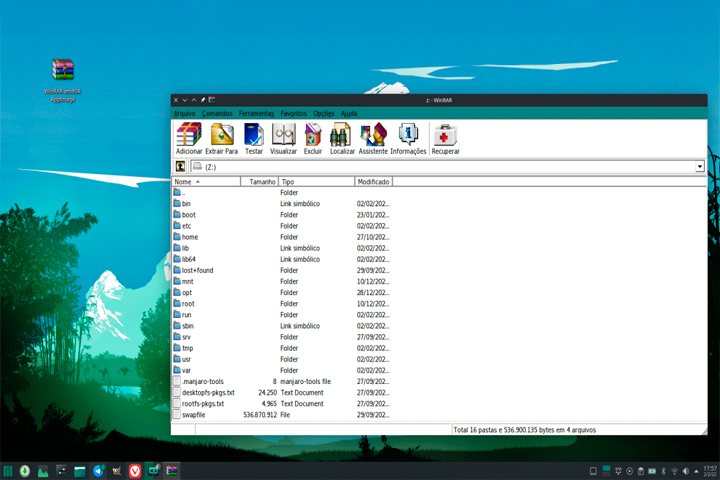Select the lib symbolic link row
The width and height of the screenshot is (720, 480).
click(281, 248)
